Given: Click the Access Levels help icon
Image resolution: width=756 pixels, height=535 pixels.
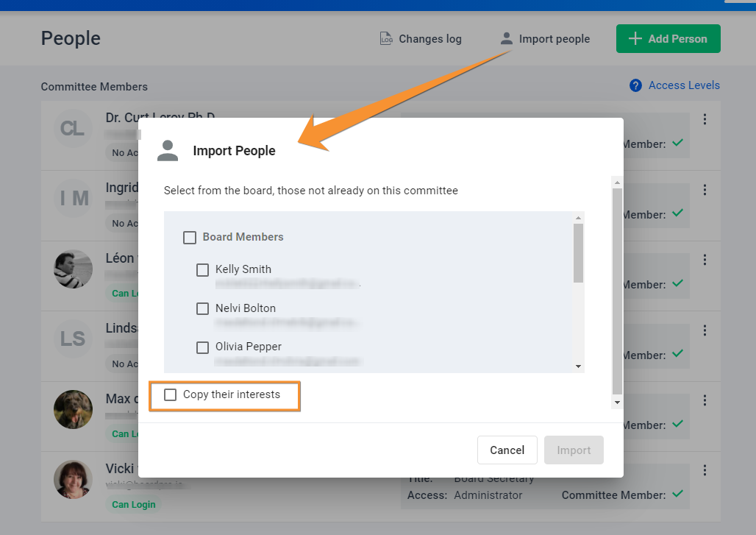Looking at the screenshot, I should (x=636, y=85).
